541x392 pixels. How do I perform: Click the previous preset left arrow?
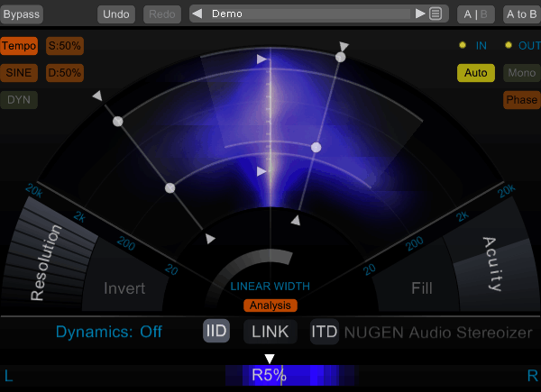197,14
